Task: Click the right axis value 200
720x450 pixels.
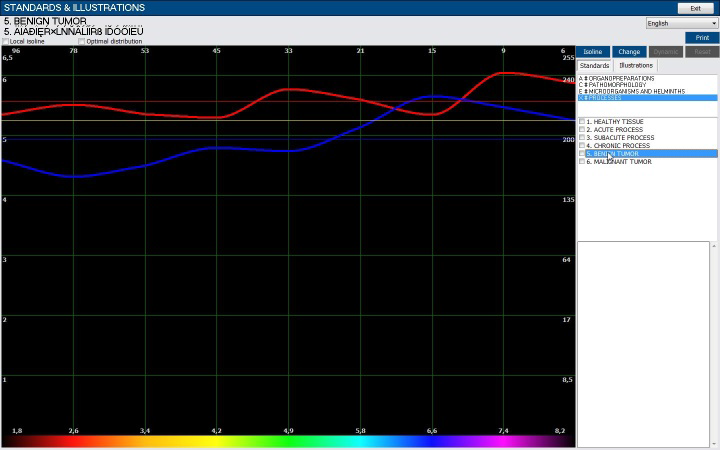Action: pyautogui.click(x=568, y=139)
